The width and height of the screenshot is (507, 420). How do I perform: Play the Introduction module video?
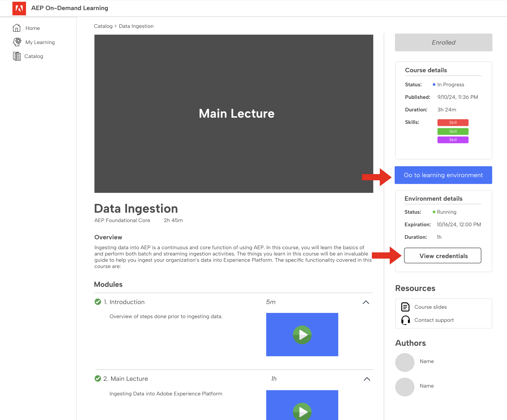(302, 335)
